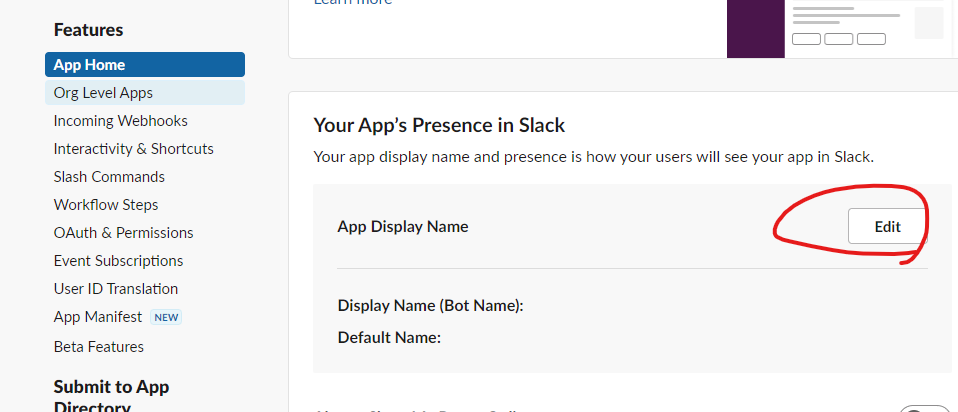Open Slash Commands page
The height and width of the screenshot is (412, 958).
coord(109,177)
